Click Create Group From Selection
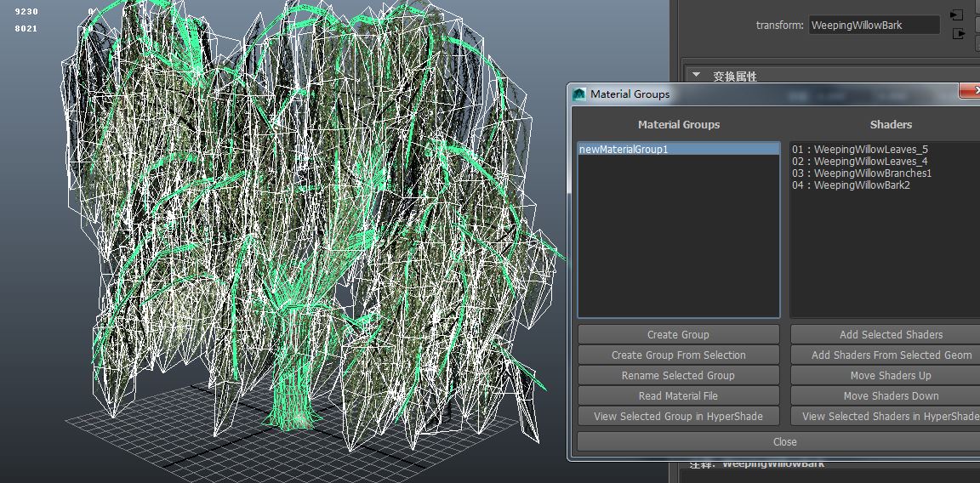The image size is (980, 483). coord(678,355)
